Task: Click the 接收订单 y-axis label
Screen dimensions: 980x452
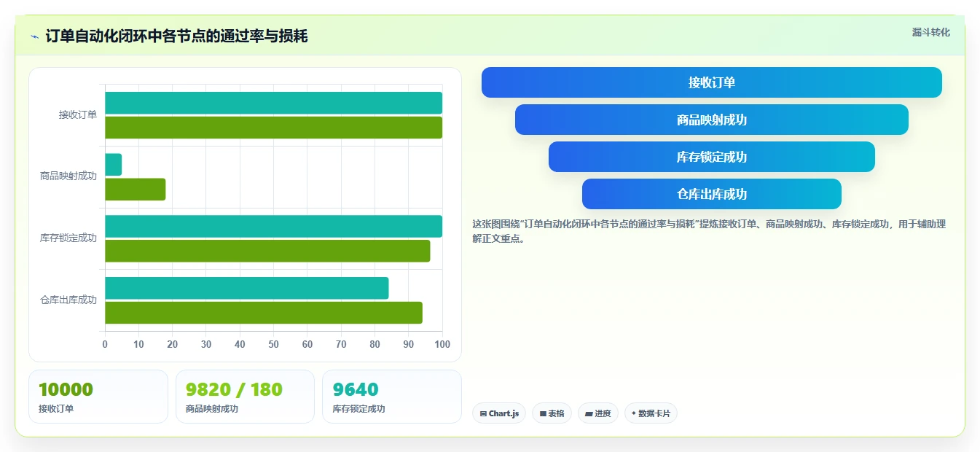Action: coord(78,114)
